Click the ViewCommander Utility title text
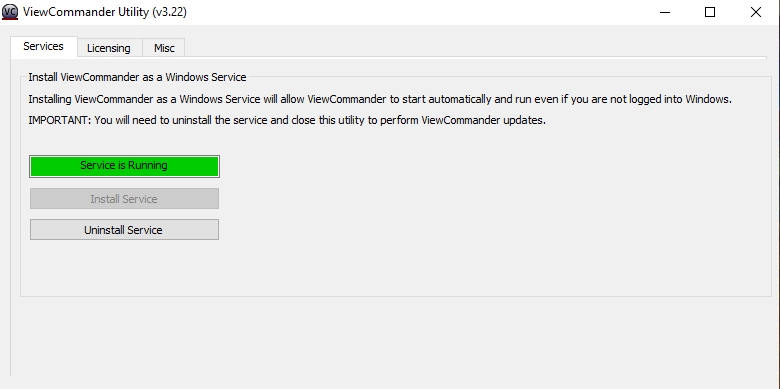This screenshot has height=389, width=780. click(x=86, y=12)
